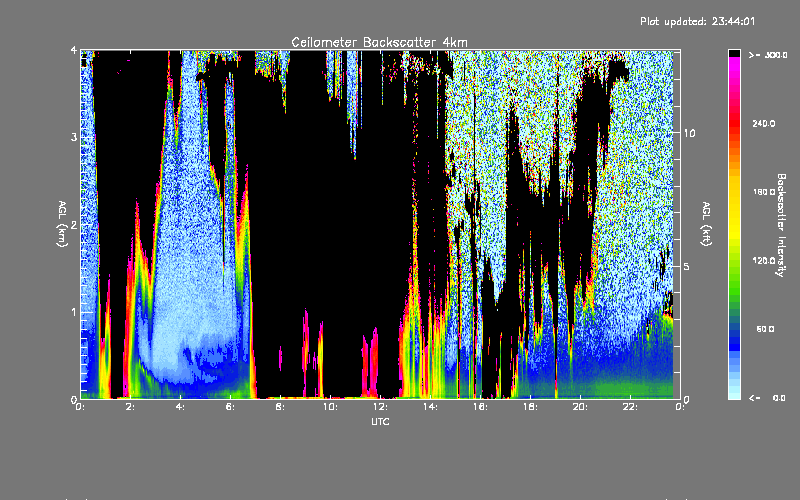
Task: Click the 'Plot updated: 23:44:01' timestamp
Action: (x=697, y=21)
